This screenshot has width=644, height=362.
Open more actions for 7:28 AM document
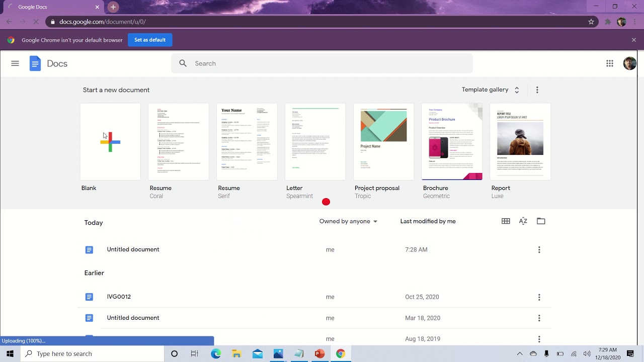539,250
